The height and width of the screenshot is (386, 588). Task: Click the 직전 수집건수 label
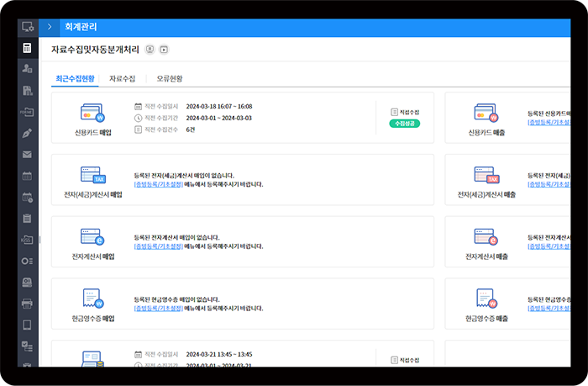click(161, 130)
